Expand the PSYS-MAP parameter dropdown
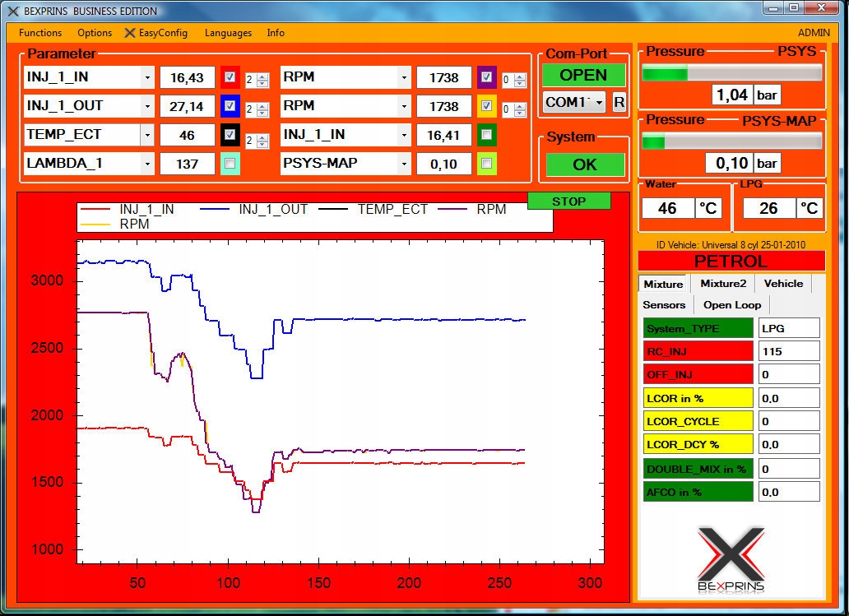The image size is (849, 616). tap(404, 164)
